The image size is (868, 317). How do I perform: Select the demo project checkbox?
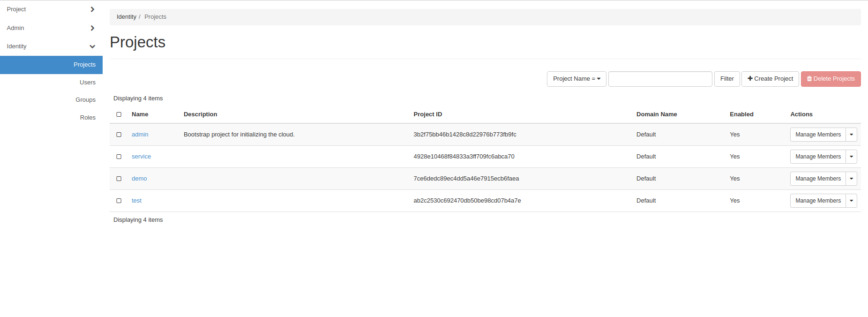point(119,179)
